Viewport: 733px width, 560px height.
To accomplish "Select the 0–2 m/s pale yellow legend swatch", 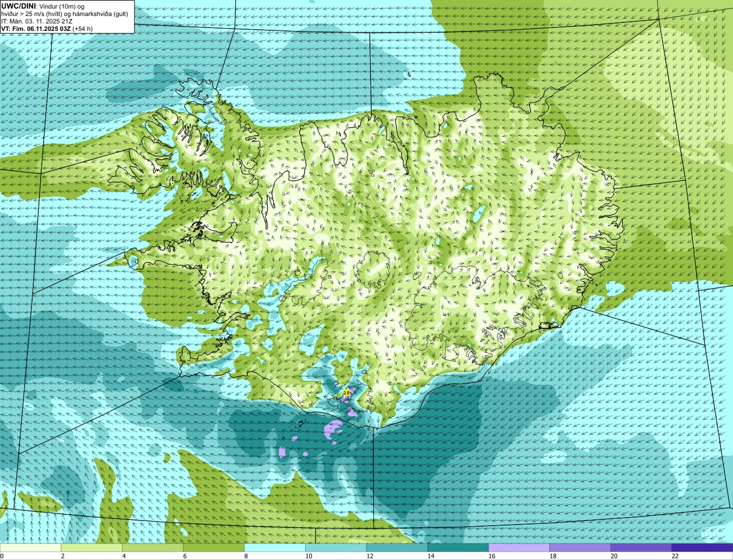I will click(30, 547).
